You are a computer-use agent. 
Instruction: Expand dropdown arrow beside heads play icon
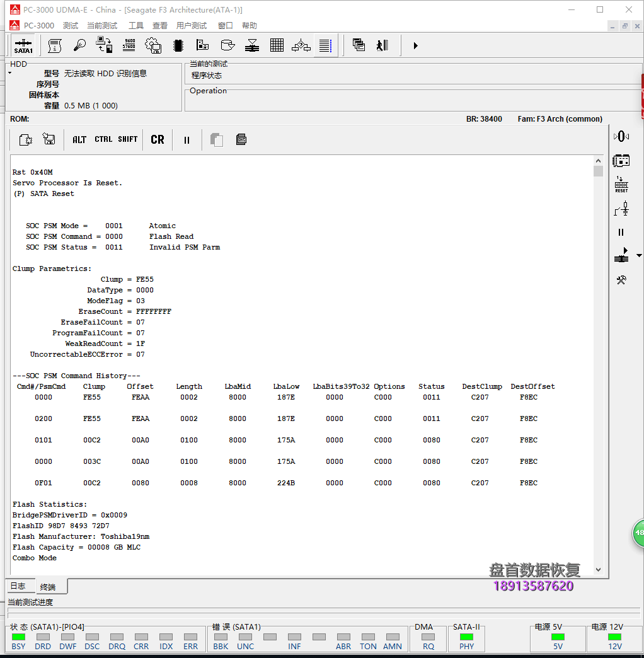[639, 255]
